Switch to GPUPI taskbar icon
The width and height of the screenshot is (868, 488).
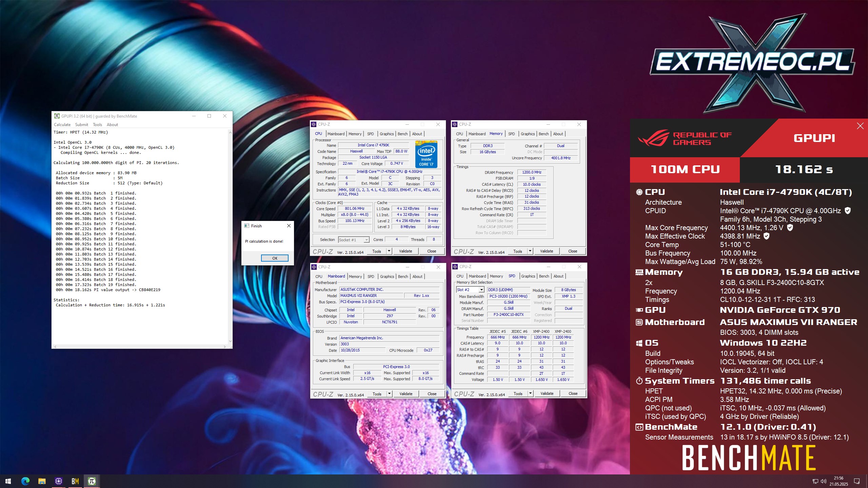92,481
